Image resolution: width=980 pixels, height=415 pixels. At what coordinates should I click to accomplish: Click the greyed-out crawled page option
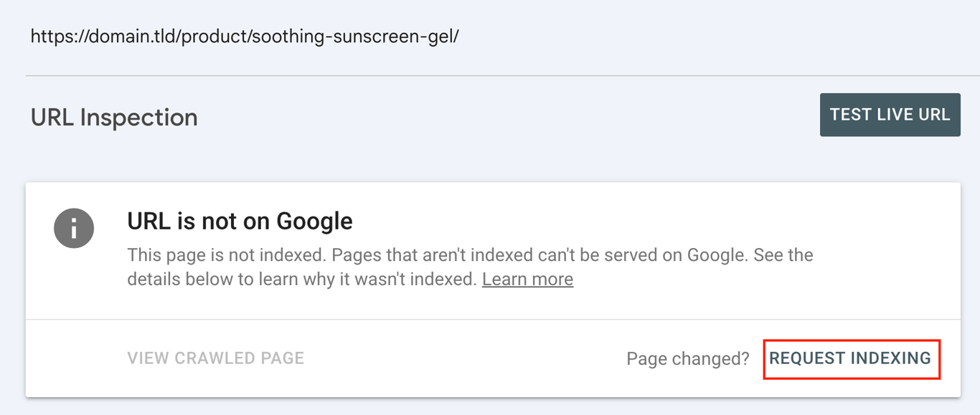pos(215,358)
